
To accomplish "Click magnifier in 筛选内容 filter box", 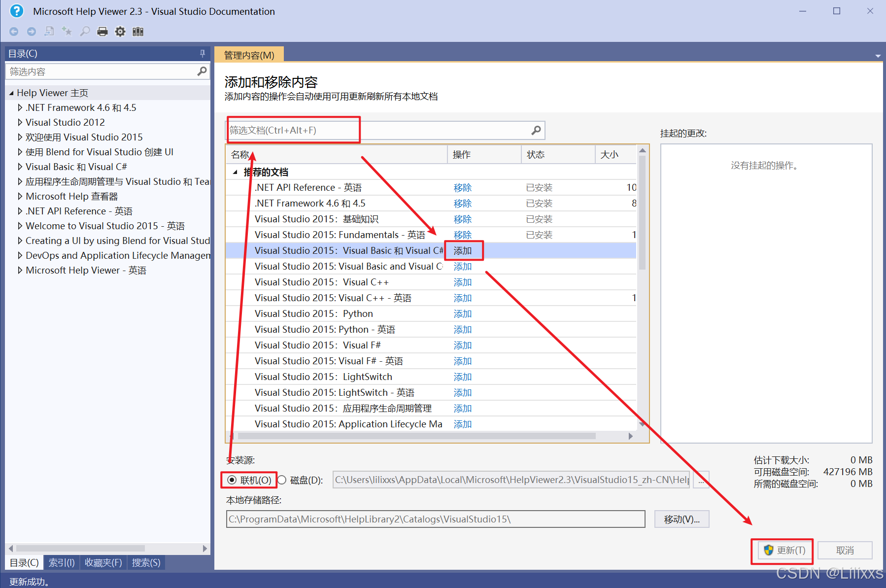I will point(202,71).
